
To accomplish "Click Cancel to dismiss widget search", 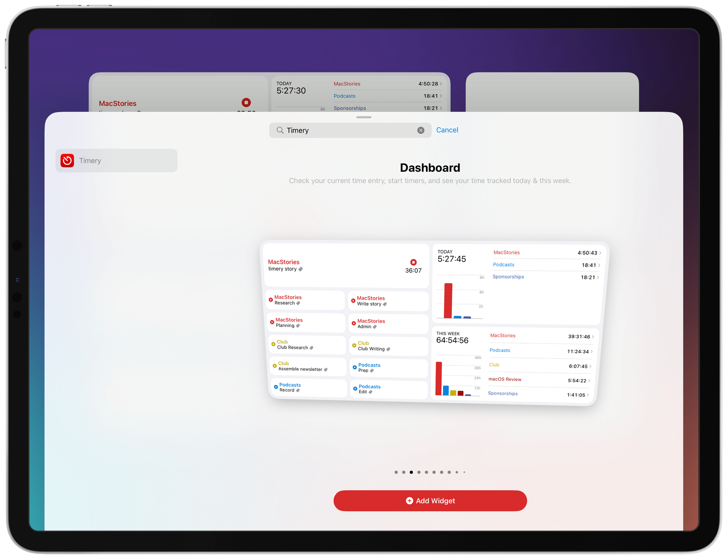I will pos(447,130).
